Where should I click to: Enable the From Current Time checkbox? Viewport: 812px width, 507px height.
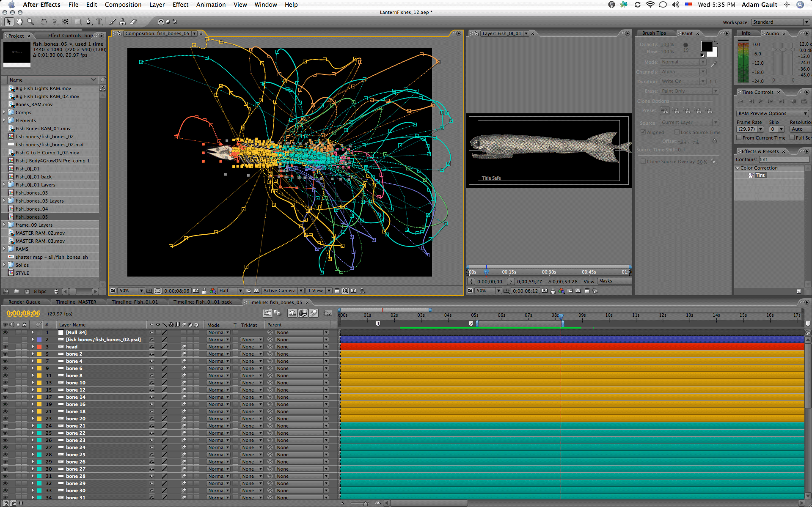pyautogui.click(x=739, y=138)
